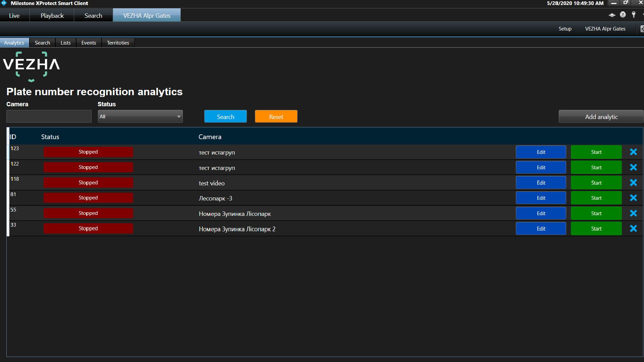Viewport: 644px width, 362px height.
Task: Open the Status filter dropdown
Action: 140,116
